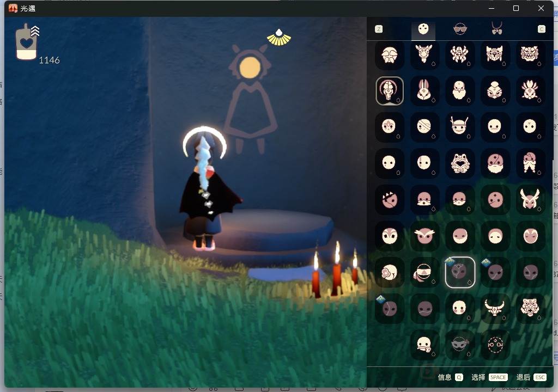Viewport: 558px width, 392px height.
Task: Choose the curly-maned guardian lion mask
Action: point(530,55)
